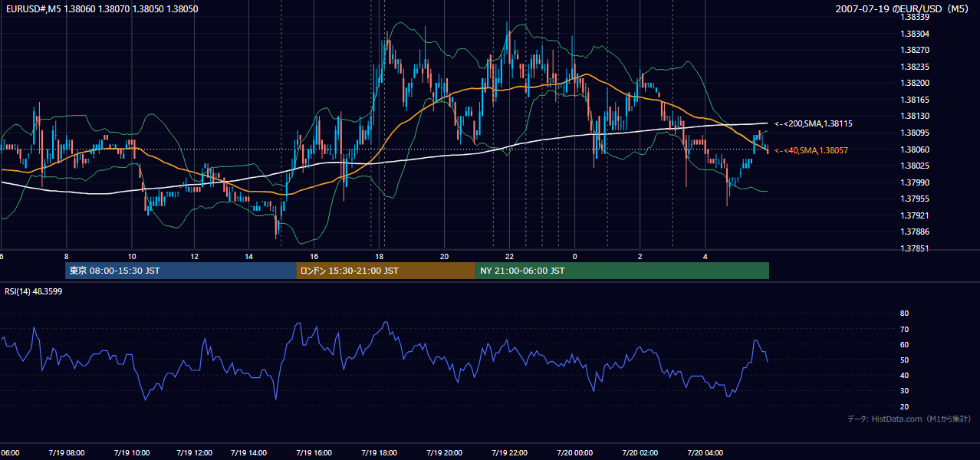
Task: Click the 7/19 22:00 time axis label
Action: 509,453
